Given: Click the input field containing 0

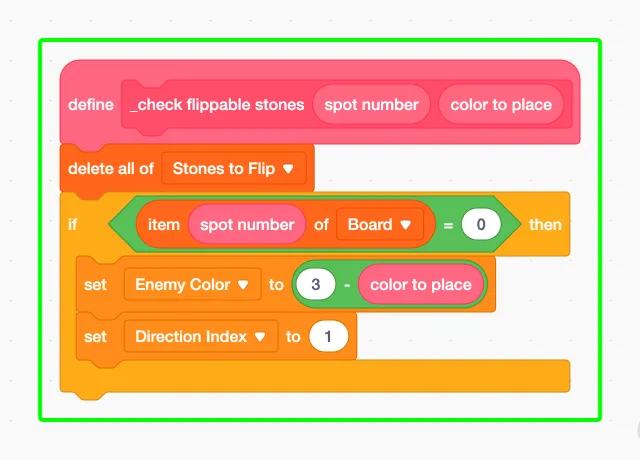Looking at the screenshot, I should [x=481, y=224].
